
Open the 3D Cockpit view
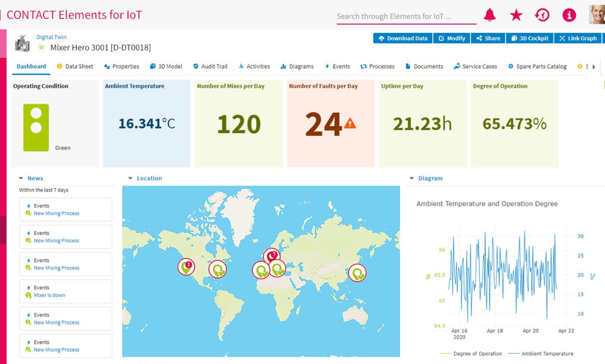(x=529, y=38)
